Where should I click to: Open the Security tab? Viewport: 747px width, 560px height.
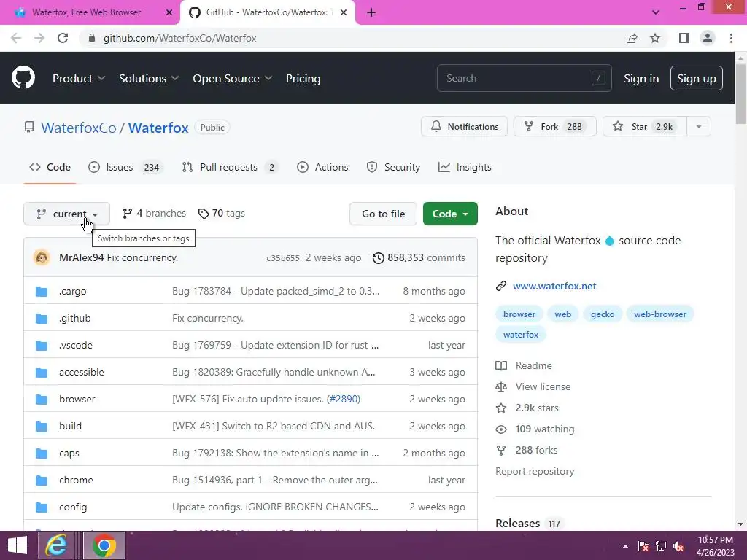(393, 167)
